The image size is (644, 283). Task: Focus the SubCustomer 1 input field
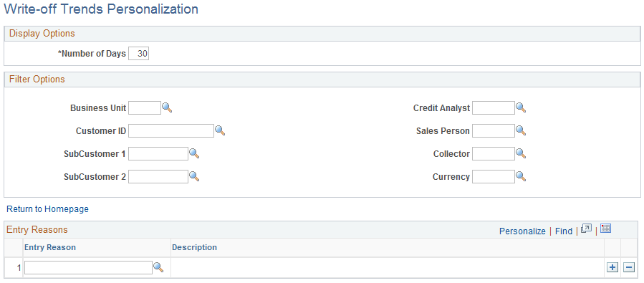(x=158, y=154)
